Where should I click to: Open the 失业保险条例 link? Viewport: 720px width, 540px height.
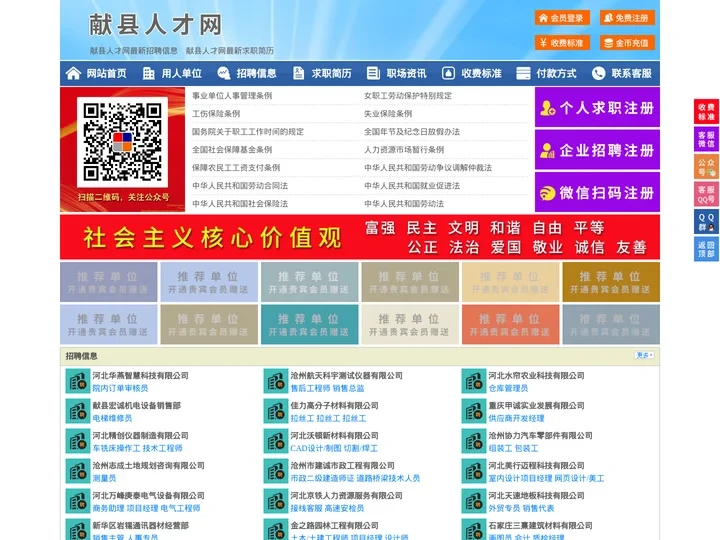(388, 113)
